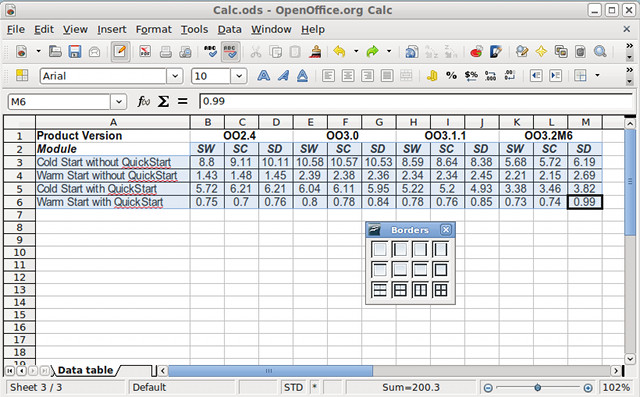The width and height of the screenshot is (640, 397).
Task: Choose the no borders option in Borders panel
Action: 380,249
